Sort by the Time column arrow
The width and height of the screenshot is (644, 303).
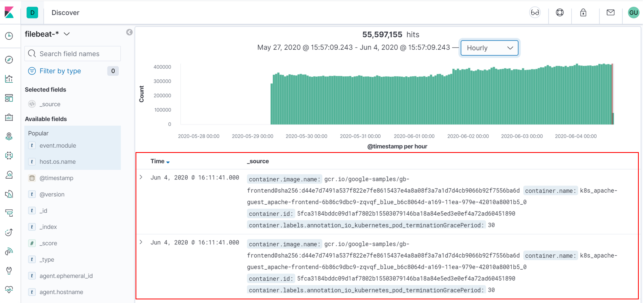tap(168, 162)
